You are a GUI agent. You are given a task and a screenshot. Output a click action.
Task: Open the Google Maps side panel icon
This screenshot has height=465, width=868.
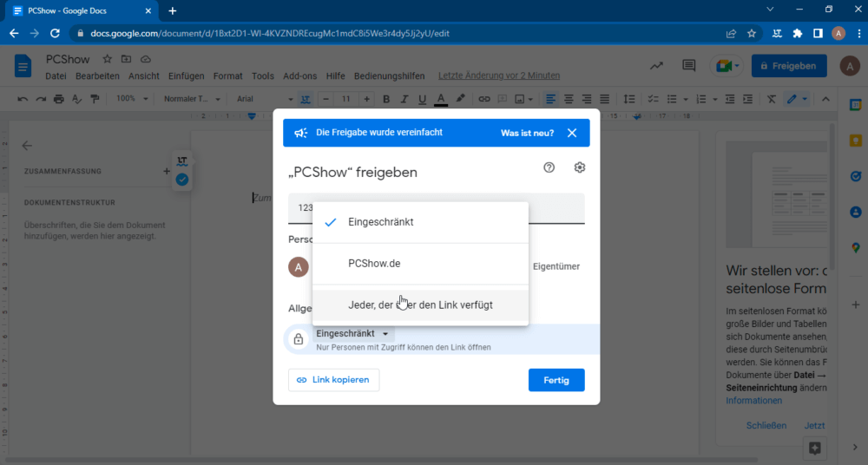(856, 248)
